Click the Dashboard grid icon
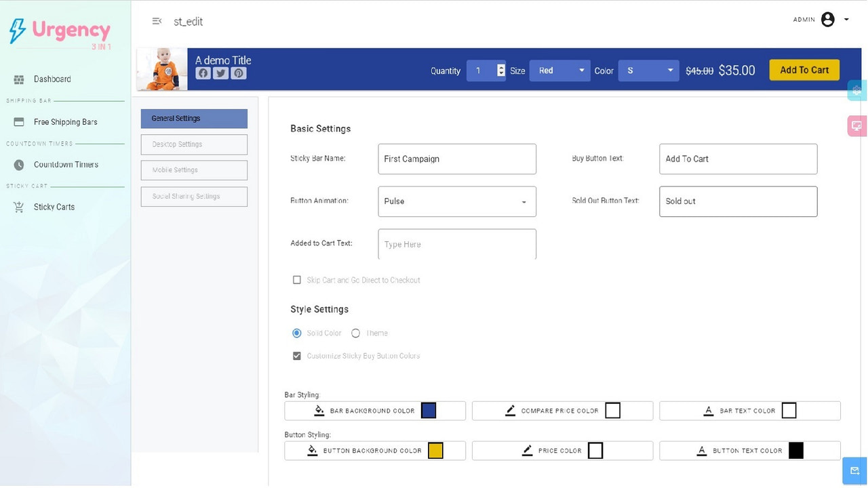The width and height of the screenshot is (868, 488). (19, 79)
